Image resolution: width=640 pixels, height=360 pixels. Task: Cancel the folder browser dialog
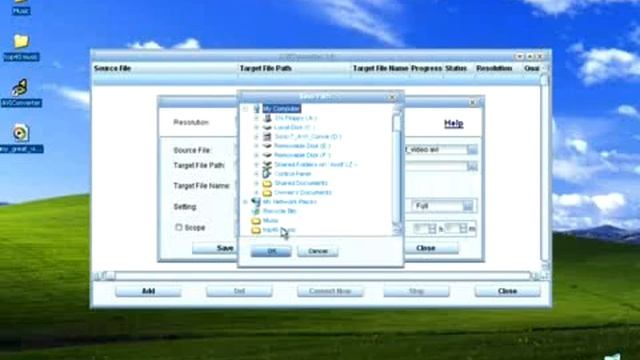tap(318, 251)
